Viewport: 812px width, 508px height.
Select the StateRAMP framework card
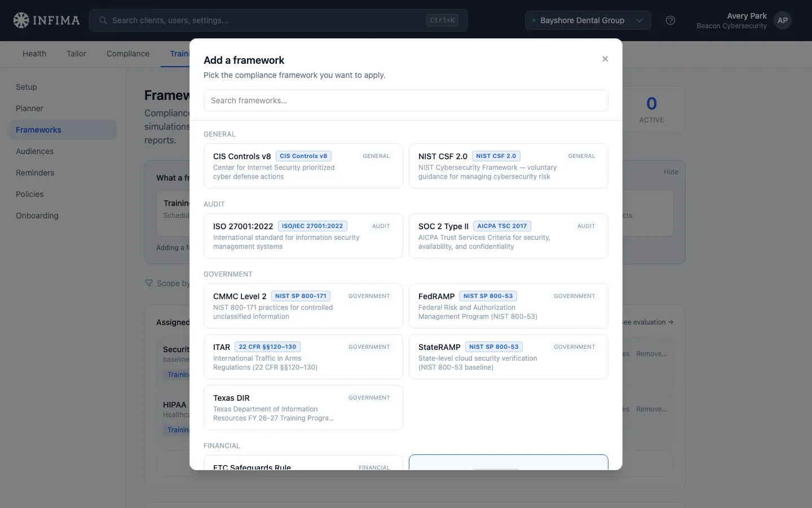[509, 357]
